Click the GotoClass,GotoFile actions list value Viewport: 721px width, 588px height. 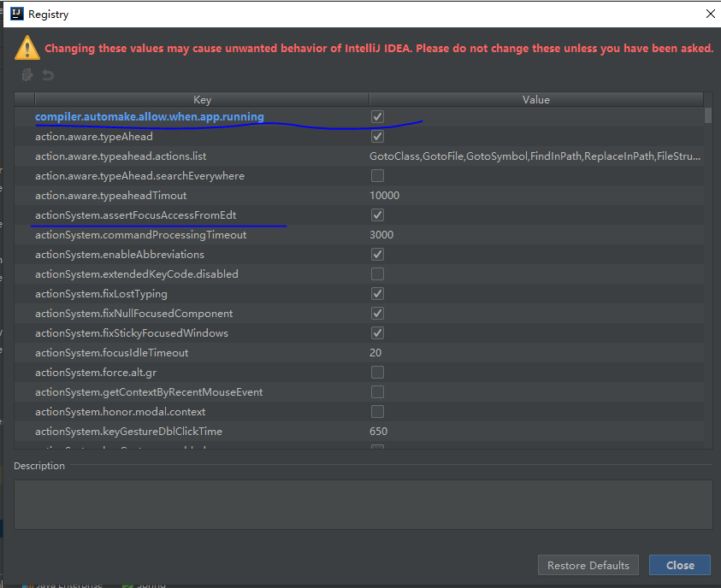(x=535, y=156)
